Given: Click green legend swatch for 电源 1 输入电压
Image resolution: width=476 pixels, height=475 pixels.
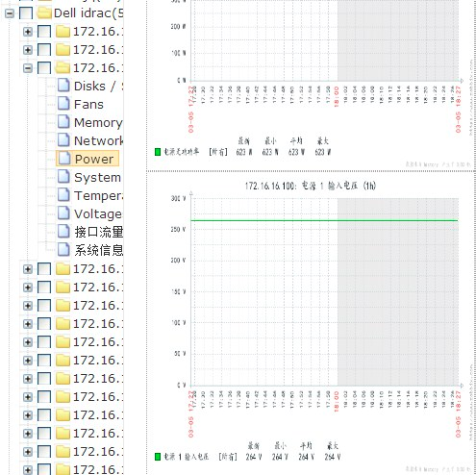Looking at the screenshot, I should point(158,457).
